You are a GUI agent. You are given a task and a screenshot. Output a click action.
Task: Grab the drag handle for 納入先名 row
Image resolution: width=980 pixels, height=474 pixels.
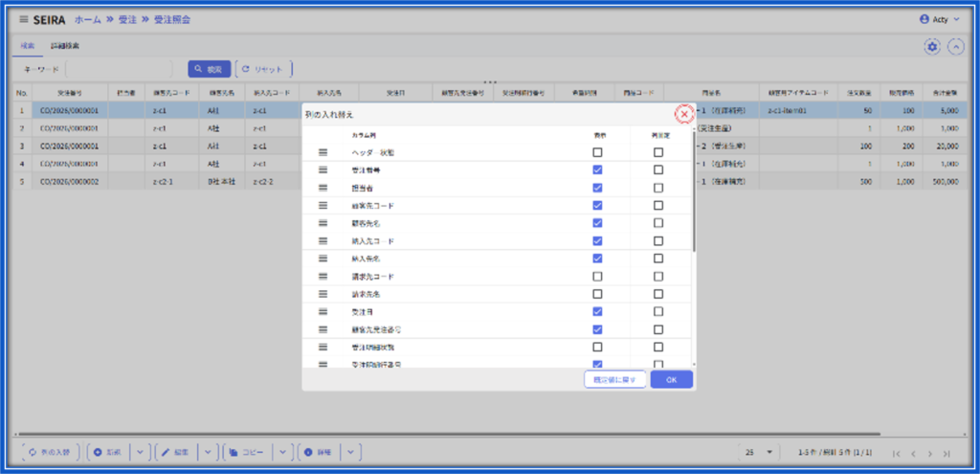pyautogui.click(x=323, y=259)
